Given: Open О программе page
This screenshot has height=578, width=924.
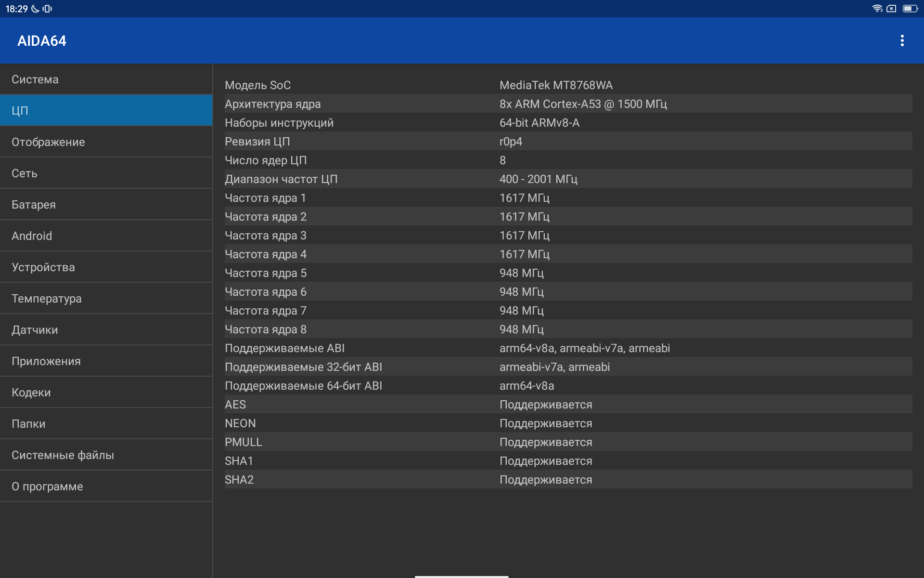Looking at the screenshot, I should [106, 486].
